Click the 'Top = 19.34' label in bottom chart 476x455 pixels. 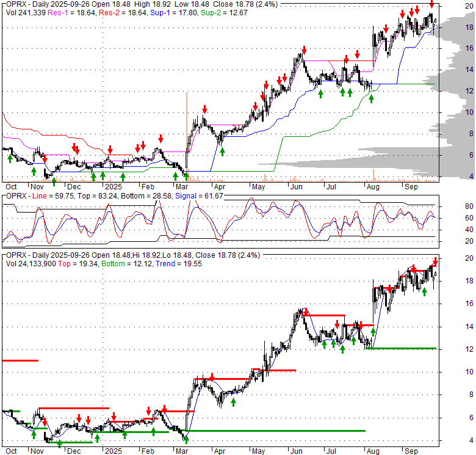point(78,264)
